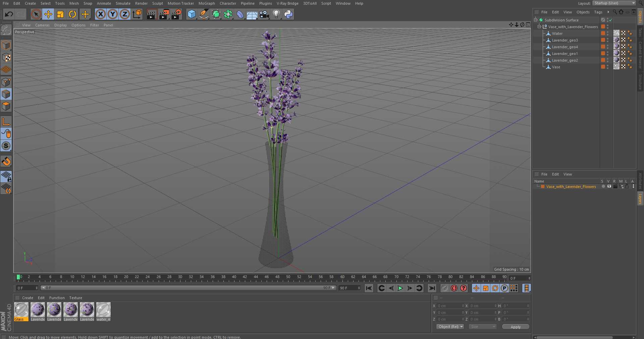The height and width of the screenshot is (339, 644).
Task: Click Apply in coordinates panel
Action: tap(516, 327)
